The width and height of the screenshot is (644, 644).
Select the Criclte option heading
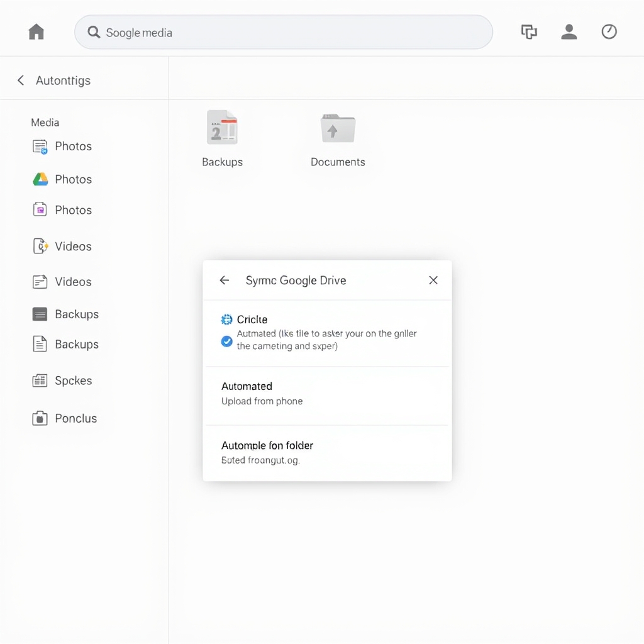tap(252, 319)
